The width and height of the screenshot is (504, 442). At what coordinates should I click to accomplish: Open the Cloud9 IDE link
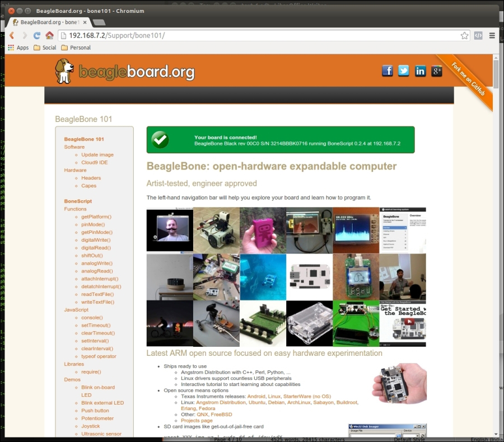[x=95, y=162]
